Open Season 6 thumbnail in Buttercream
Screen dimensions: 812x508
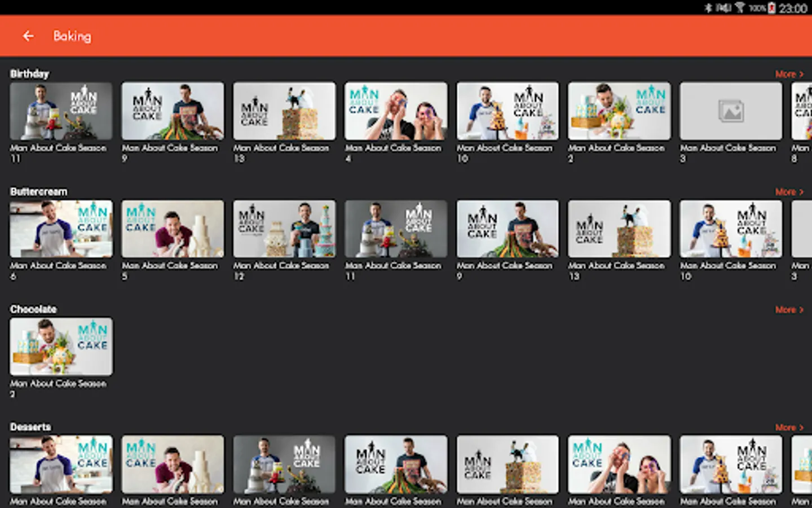point(61,229)
